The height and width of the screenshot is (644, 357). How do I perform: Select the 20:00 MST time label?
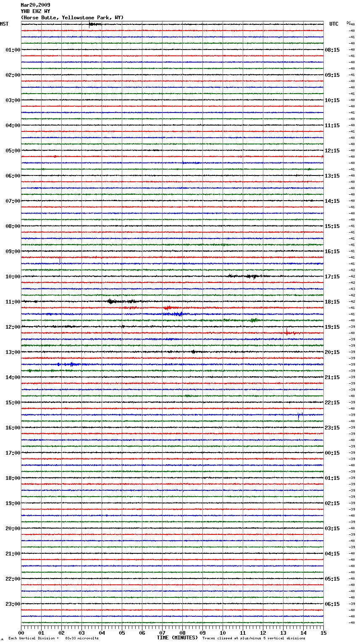[13, 529]
